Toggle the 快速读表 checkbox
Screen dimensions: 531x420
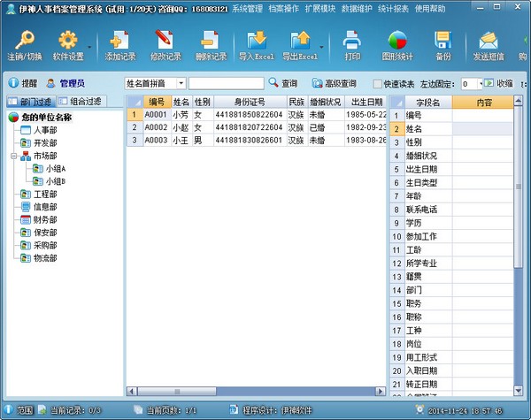click(x=377, y=83)
